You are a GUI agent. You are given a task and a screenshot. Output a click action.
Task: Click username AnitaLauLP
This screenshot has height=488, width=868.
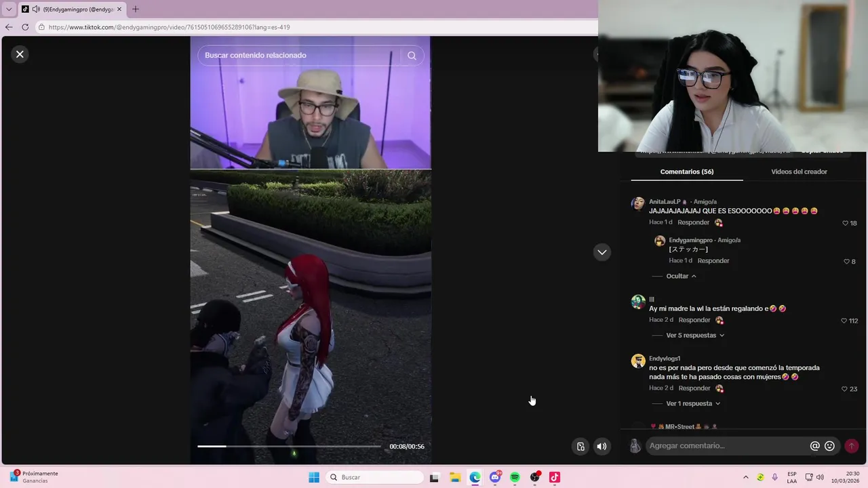(665, 202)
